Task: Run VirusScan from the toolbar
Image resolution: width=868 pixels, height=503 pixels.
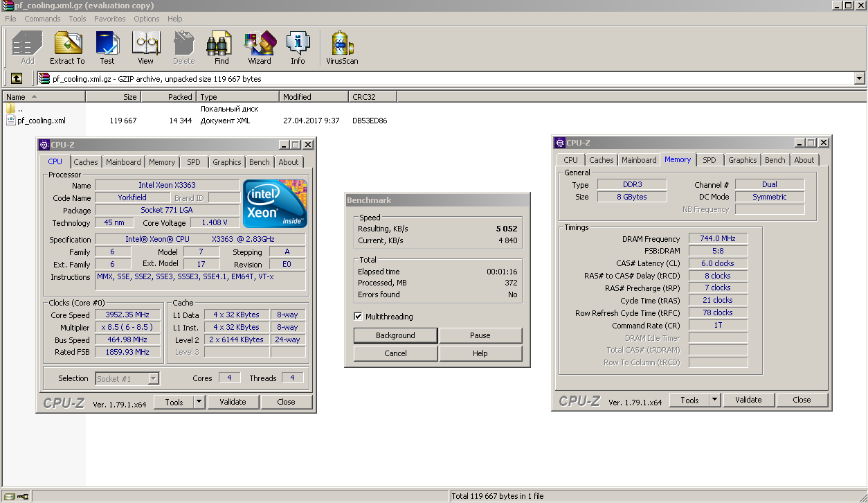Action: [x=342, y=47]
